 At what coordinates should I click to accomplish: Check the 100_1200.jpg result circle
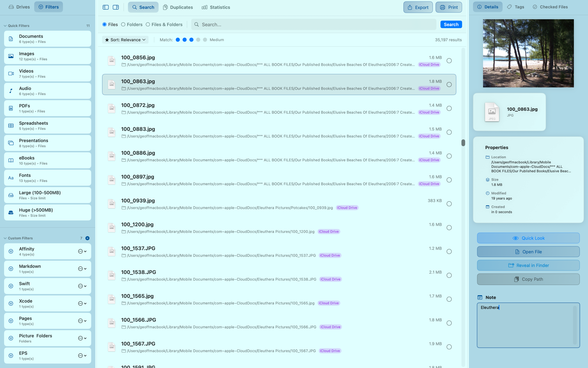(x=449, y=228)
